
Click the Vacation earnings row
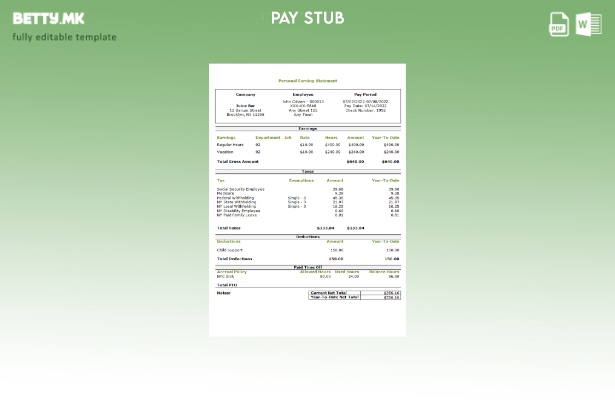tap(307, 152)
